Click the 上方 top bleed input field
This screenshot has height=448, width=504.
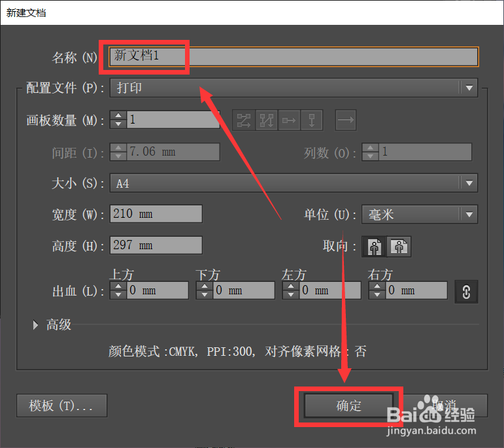(x=158, y=290)
